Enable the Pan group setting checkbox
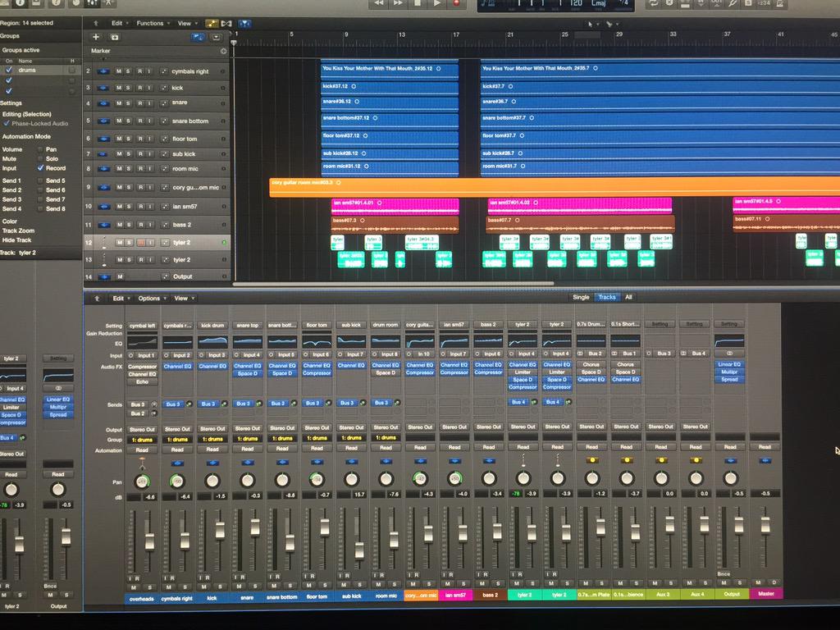Screen dimensions: 840x630 tap(40, 149)
